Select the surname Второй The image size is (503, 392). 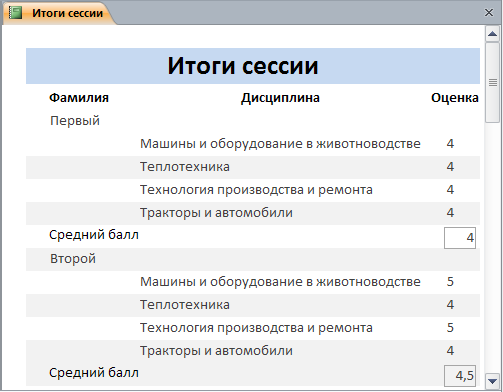click(x=73, y=259)
